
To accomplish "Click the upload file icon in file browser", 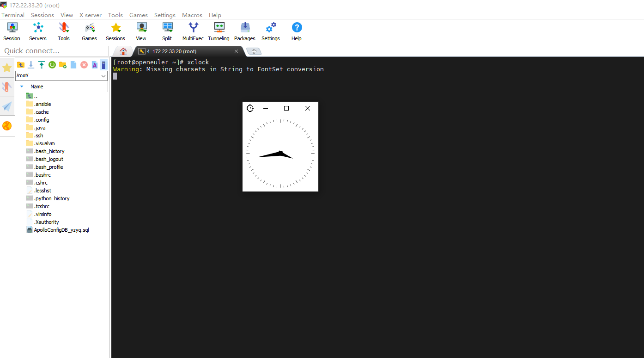I will (42, 65).
